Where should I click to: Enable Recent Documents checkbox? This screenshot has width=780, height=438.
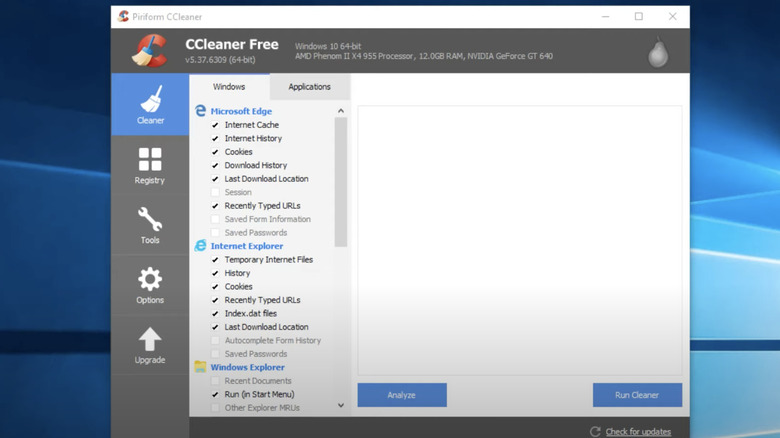pos(215,381)
